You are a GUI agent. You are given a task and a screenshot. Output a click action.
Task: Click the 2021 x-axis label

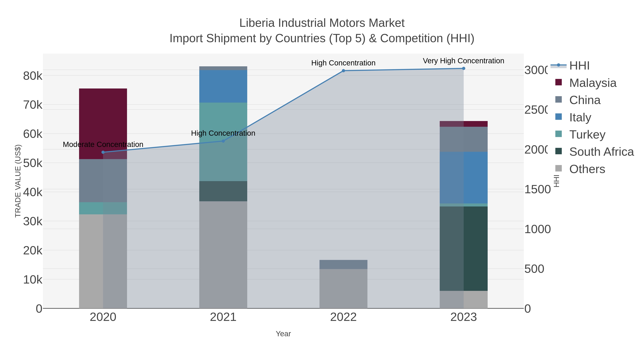(x=223, y=317)
